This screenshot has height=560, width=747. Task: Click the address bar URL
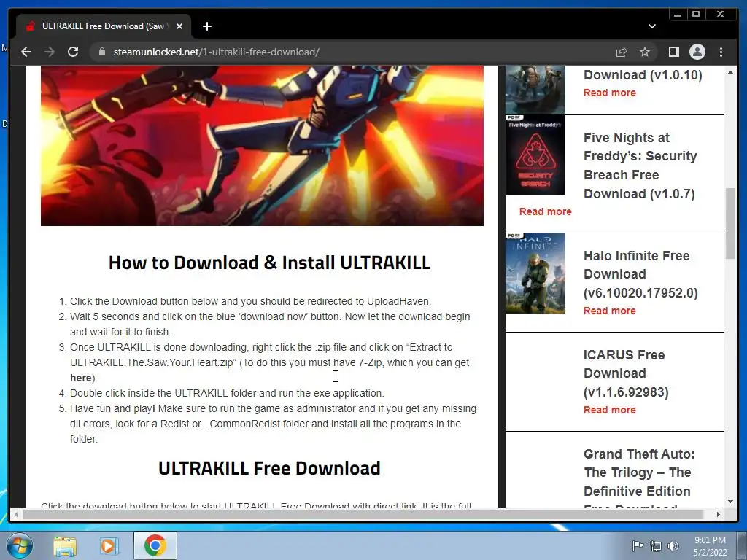click(x=216, y=52)
